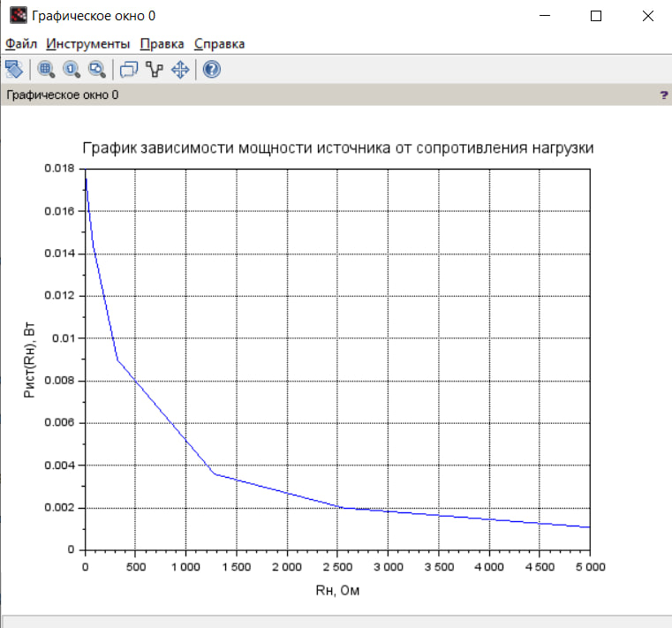
Task: Open help via blue question mark toolbar icon
Action: [x=211, y=70]
